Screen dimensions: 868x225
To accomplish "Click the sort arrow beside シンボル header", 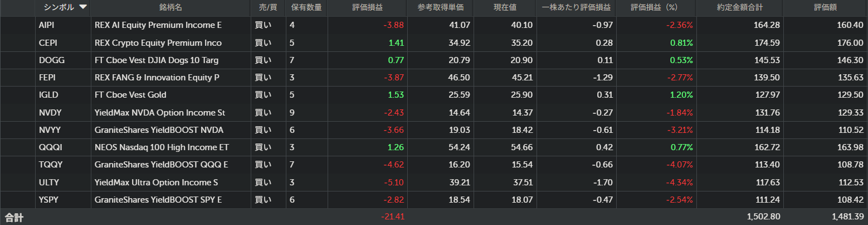I will point(83,7).
